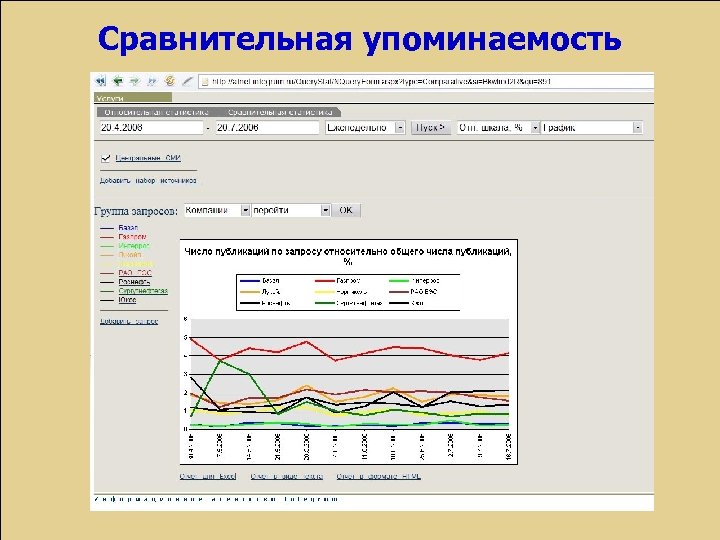Screen dimensions: 720x540
Task: Open the Еженедельно interval dropdown
Action: (365, 128)
